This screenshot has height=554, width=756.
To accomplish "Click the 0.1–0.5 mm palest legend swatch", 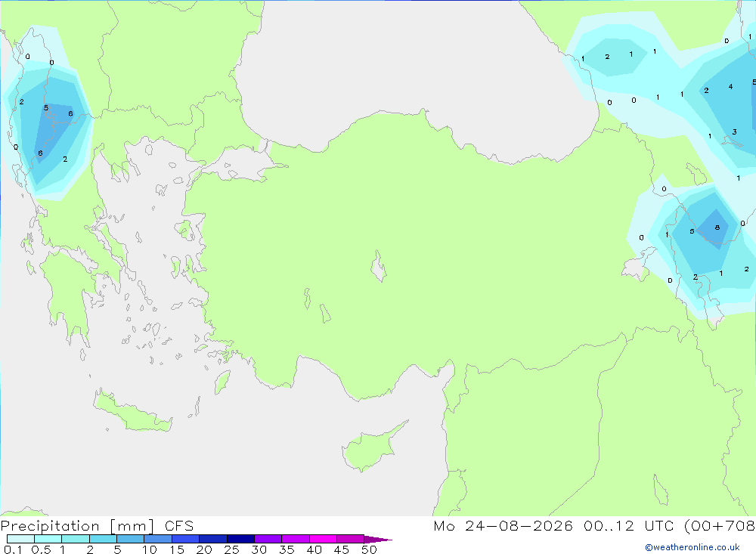I will tap(20, 539).
